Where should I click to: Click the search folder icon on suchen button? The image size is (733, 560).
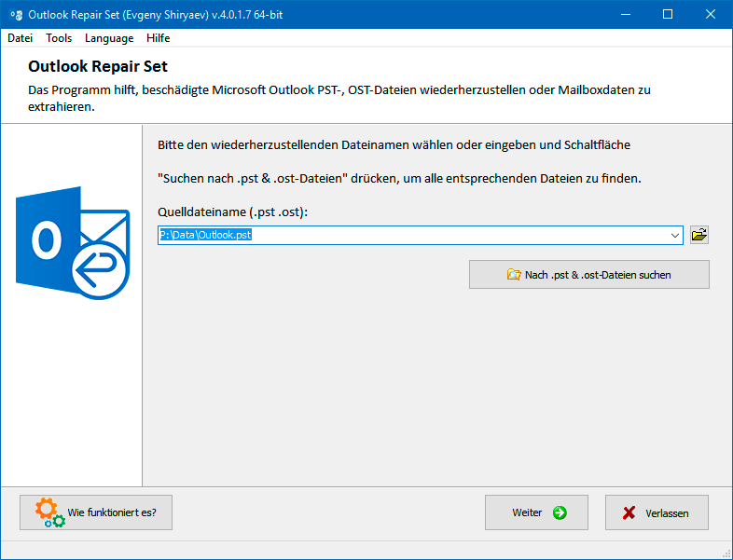pyautogui.click(x=514, y=275)
